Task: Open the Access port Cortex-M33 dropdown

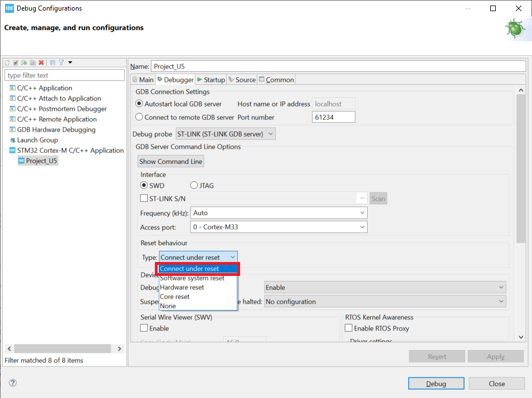Action: pos(279,227)
